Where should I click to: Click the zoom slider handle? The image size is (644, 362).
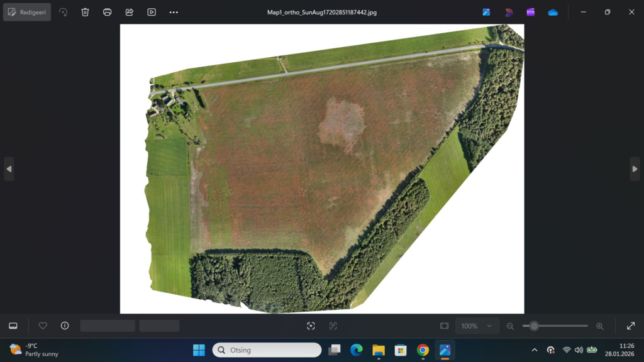[x=534, y=326]
